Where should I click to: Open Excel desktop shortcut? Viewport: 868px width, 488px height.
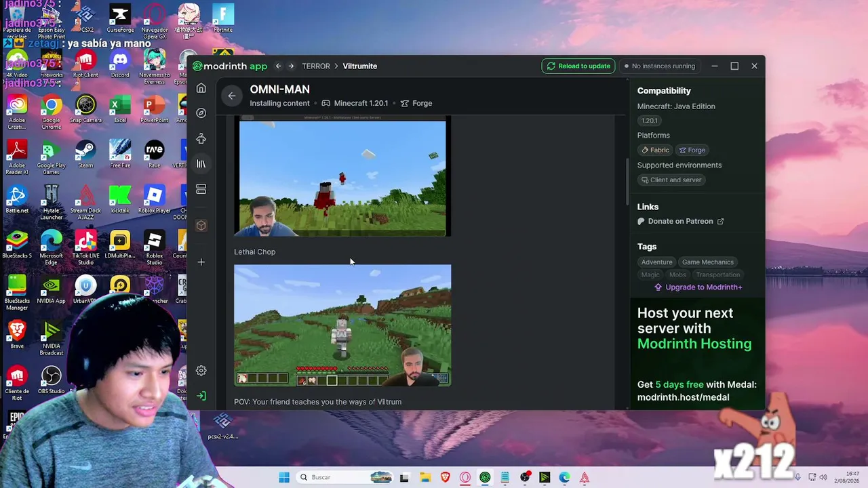[x=120, y=110]
